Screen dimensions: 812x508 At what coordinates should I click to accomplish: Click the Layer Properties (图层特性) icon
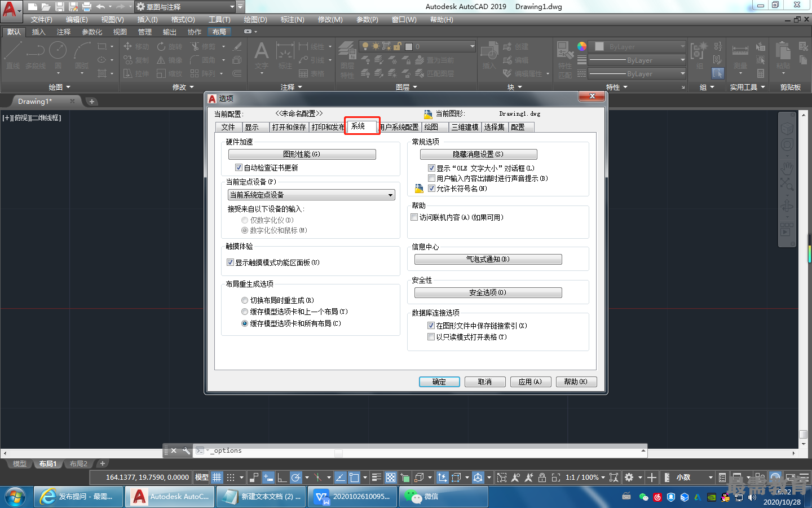[347, 59]
